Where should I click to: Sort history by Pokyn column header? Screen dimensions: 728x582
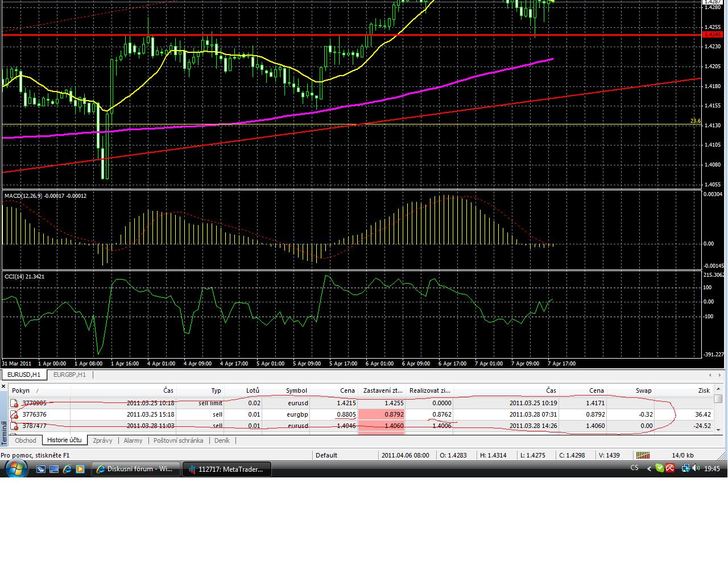click(21, 390)
